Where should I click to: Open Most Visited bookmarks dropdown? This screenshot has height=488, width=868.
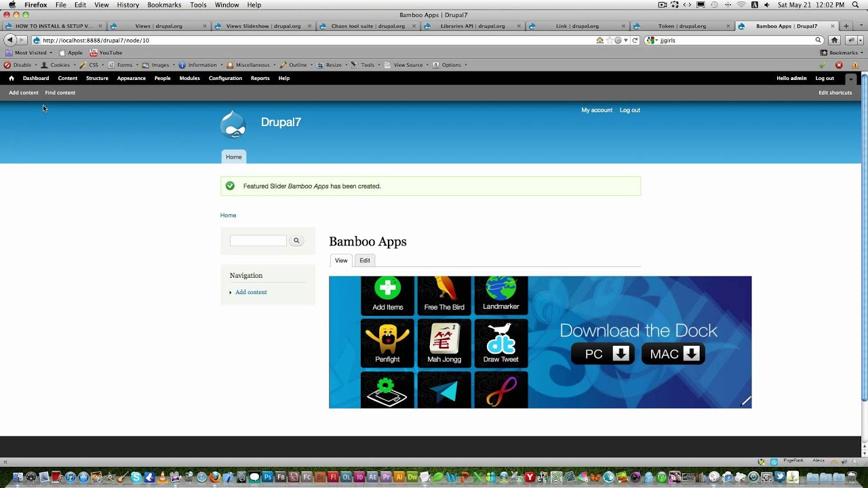point(28,53)
